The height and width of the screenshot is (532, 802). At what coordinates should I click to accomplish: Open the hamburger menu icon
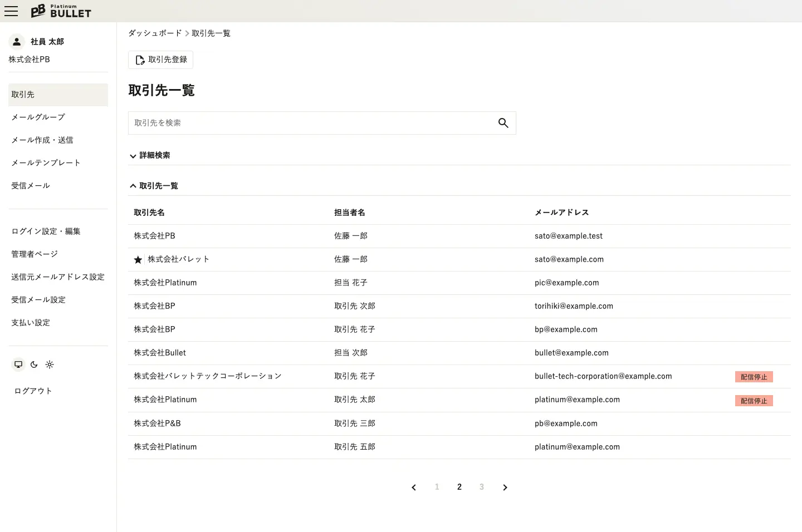pyautogui.click(x=11, y=11)
